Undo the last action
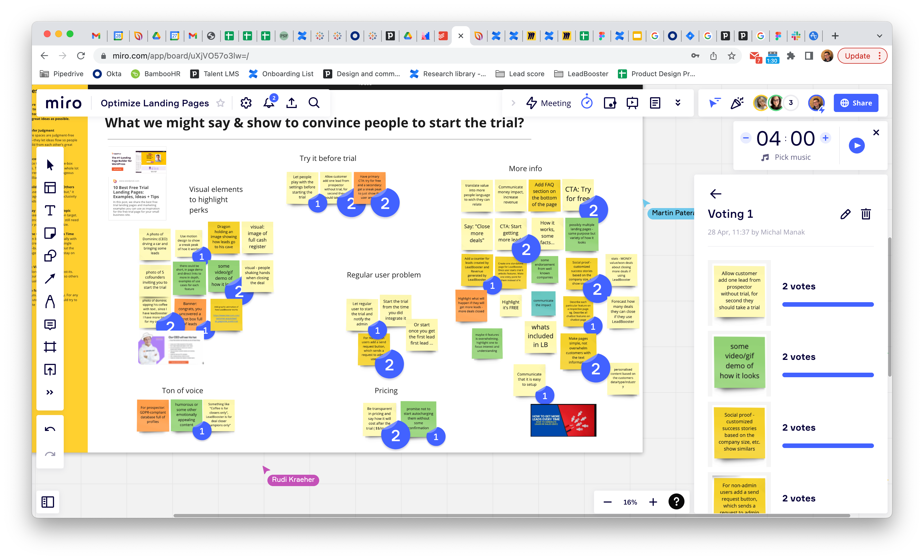The width and height of the screenshot is (924, 560). (50, 430)
